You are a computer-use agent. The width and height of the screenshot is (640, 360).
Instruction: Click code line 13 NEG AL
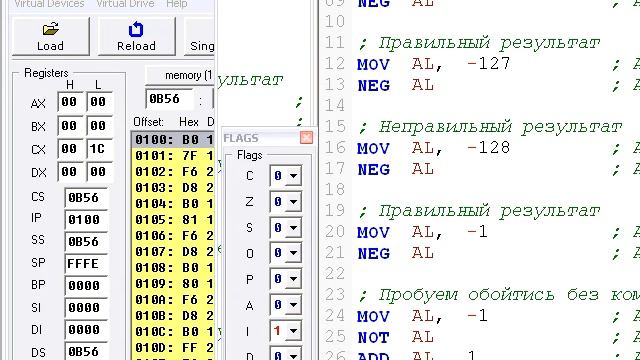point(396,85)
